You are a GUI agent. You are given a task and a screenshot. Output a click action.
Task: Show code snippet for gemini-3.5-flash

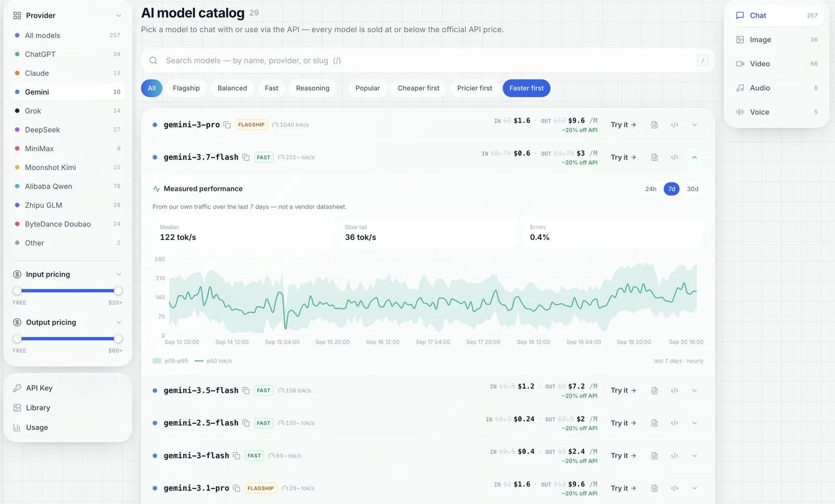pos(674,391)
